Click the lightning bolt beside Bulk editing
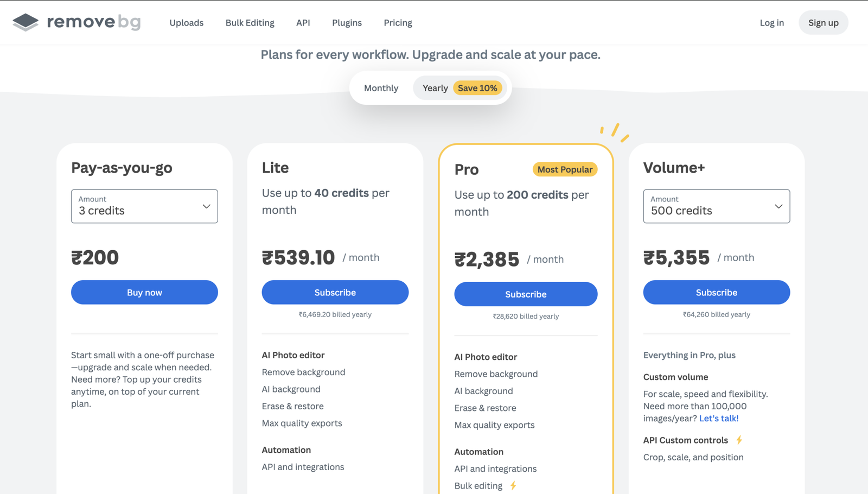 tap(513, 485)
